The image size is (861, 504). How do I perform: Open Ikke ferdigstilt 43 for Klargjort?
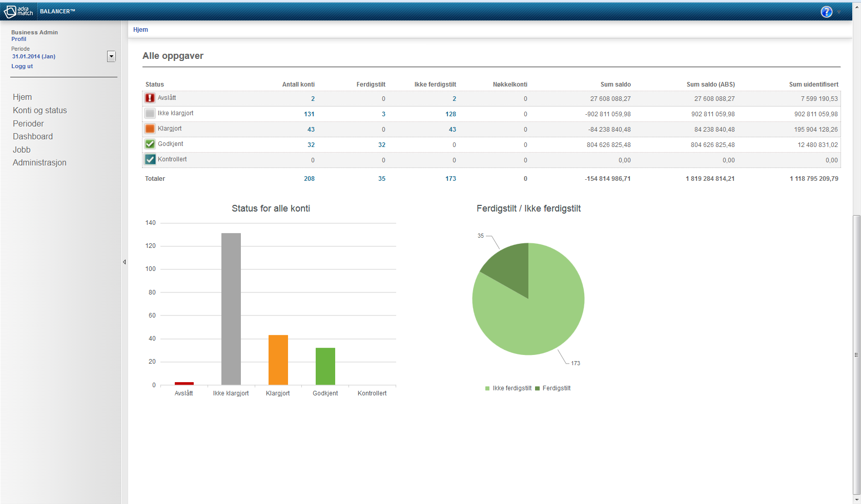click(x=453, y=130)
